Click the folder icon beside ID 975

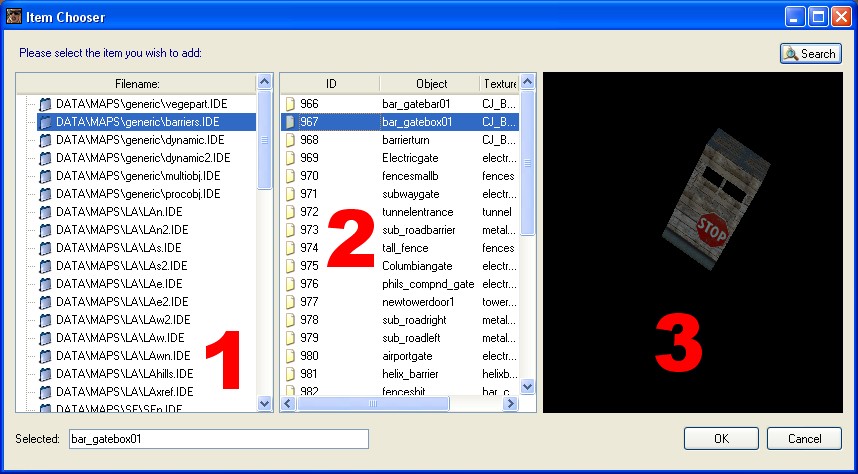pyautogui.click(x=290, y=266)
